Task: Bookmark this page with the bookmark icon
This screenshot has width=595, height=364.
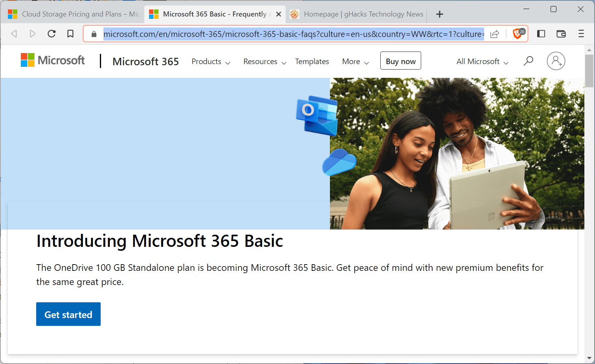Action: click(70, 34)
